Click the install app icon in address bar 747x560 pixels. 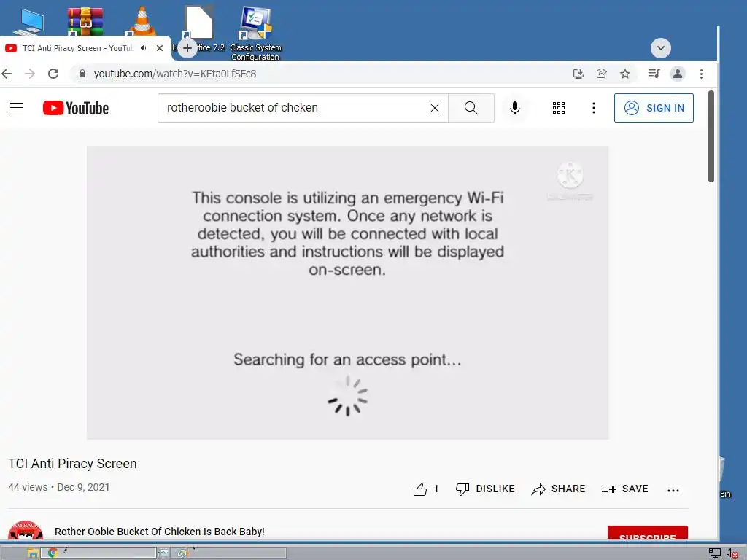click(578, 74)
